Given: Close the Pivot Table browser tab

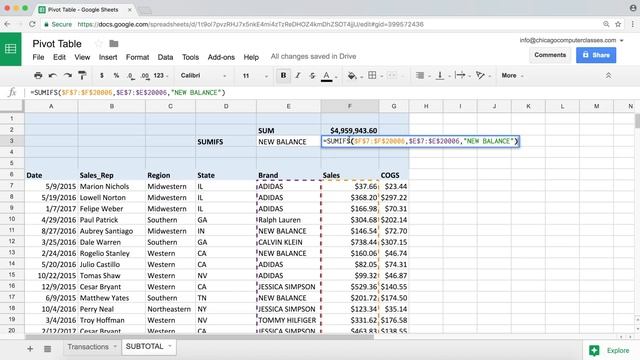Looking at the screenshot, I should click(130, 9).
